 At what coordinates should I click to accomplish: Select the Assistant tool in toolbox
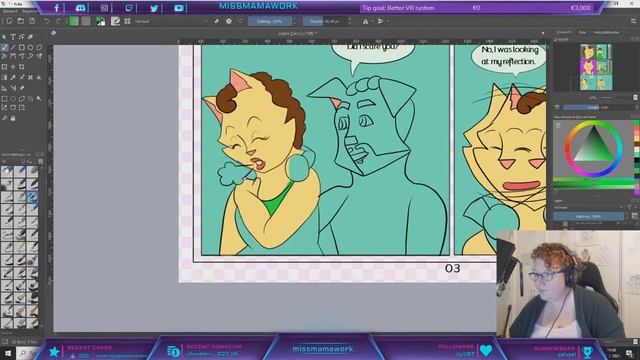[x=4, y=87]
